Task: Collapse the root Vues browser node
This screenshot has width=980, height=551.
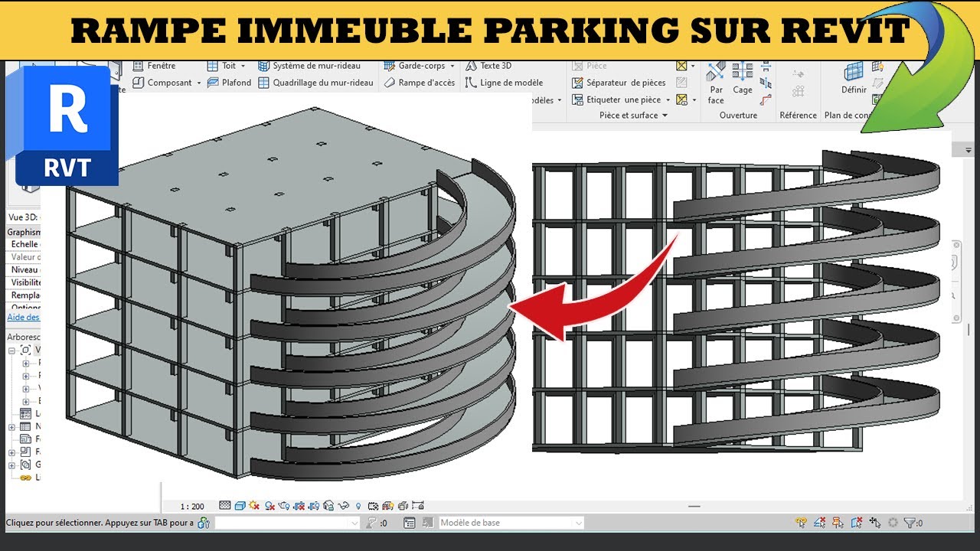Action: 12,350
